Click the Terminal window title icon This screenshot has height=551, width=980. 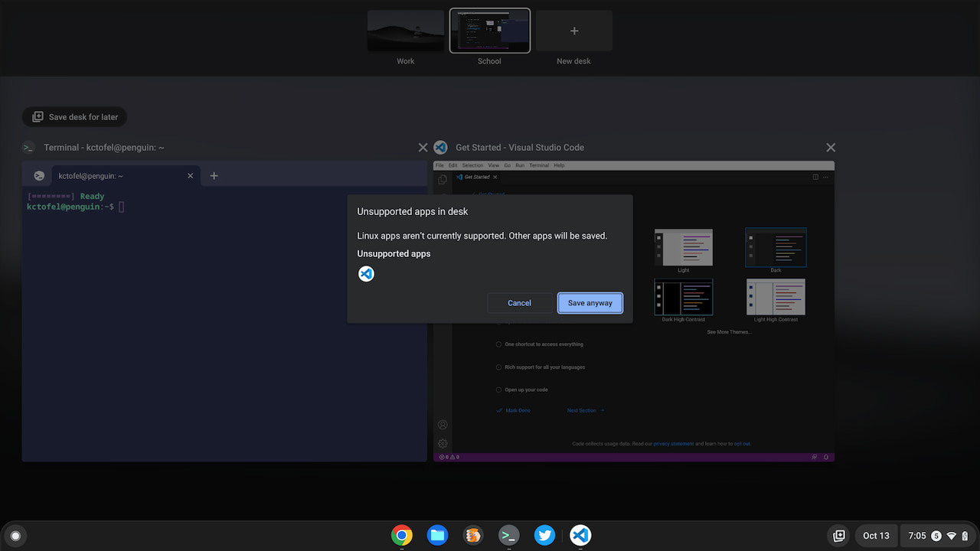28,148
